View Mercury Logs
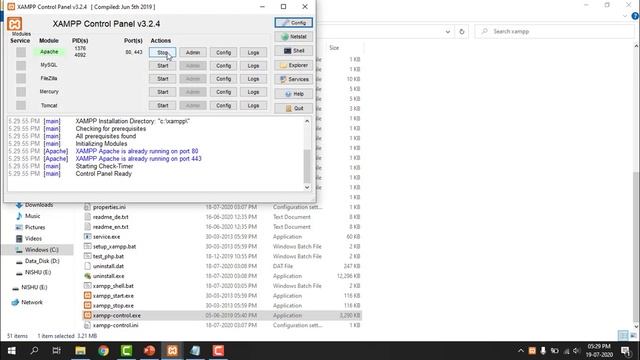640x360 pixels. click(x=253, y=92)
